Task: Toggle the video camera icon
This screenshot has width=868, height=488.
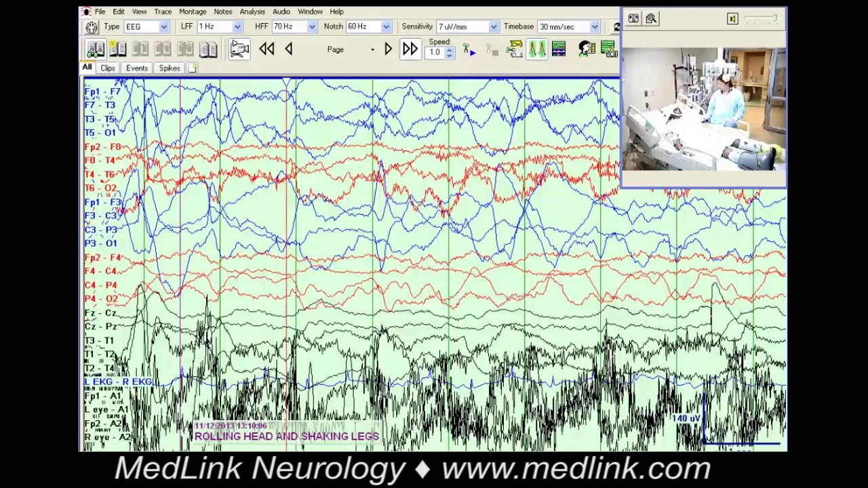Action: (x=239, y=49)
